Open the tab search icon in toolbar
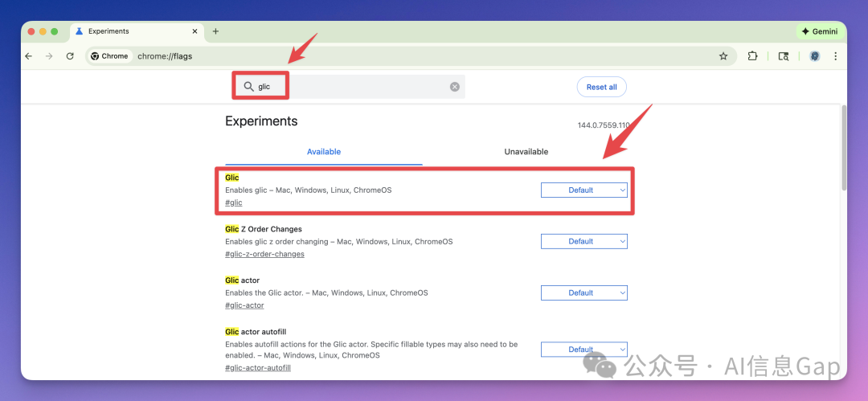Screen dimensions: 868x401 click(x=784, y=56)
